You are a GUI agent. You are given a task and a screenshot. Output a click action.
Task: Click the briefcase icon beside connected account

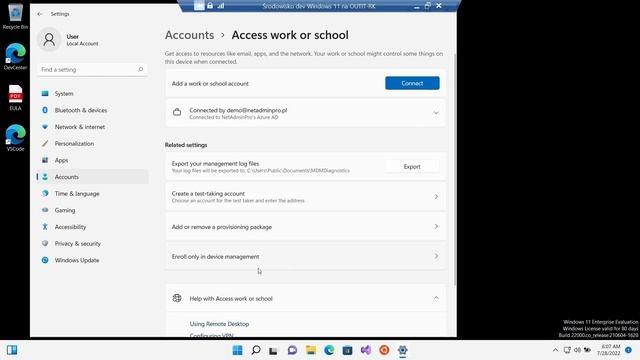point(177,112)
